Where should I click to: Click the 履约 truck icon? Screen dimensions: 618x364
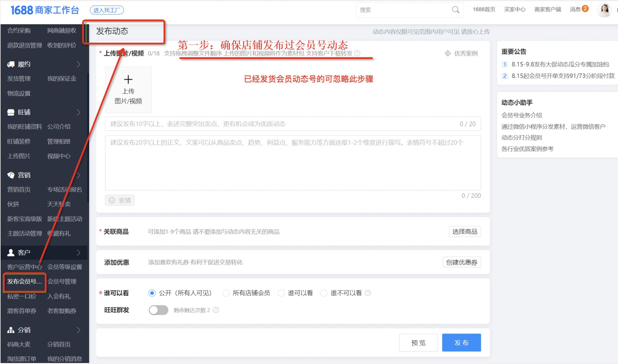click(11, 64)
